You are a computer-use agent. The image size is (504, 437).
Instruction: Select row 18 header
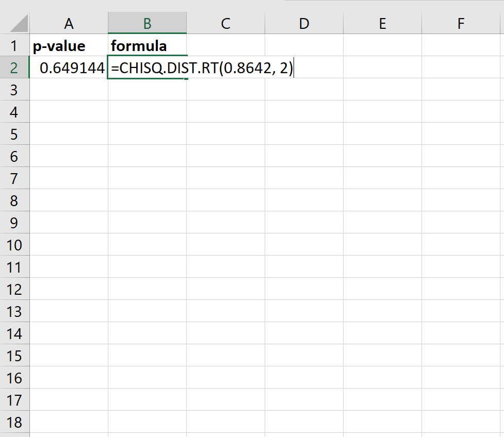coord(14,422)
